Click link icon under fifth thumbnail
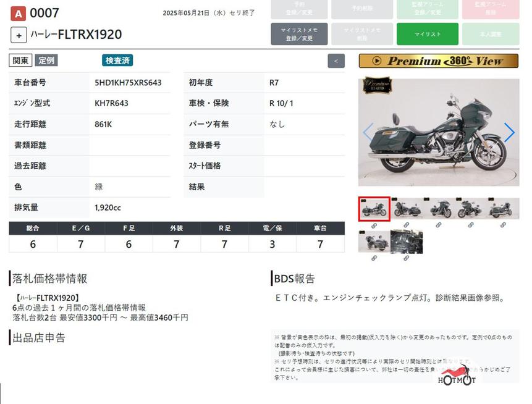This screenshot has height=404, width=532. click(502, 225)
